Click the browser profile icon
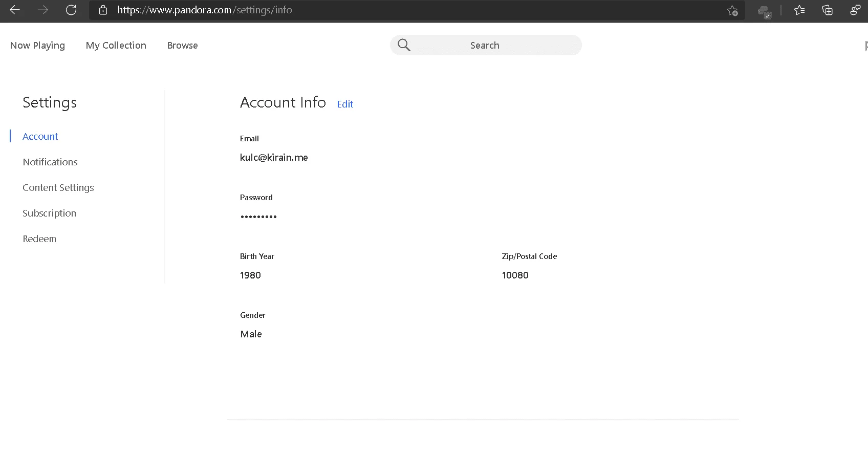Image resolution: width=868 pixels, height=452 pixels. point(855,10)
